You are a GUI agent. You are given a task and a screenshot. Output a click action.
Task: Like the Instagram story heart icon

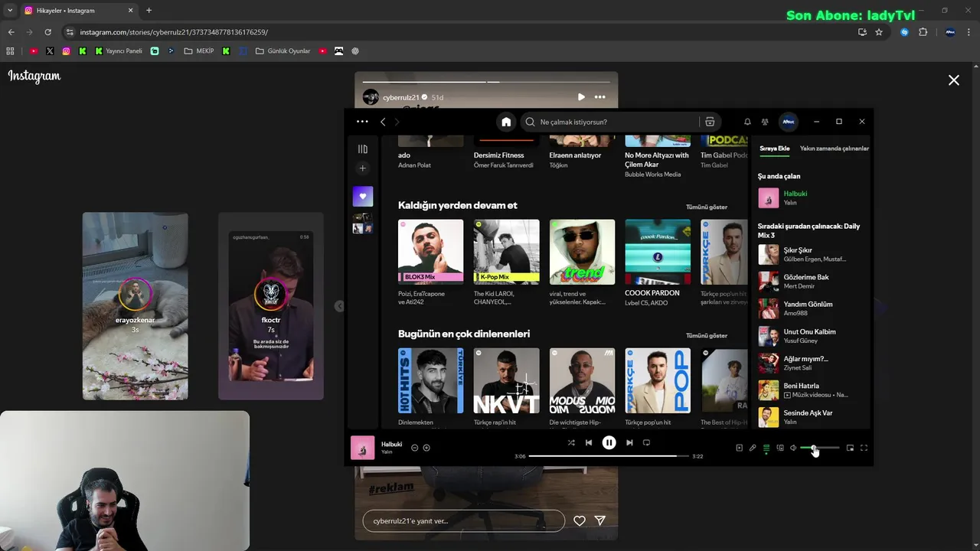click(580, 520)
